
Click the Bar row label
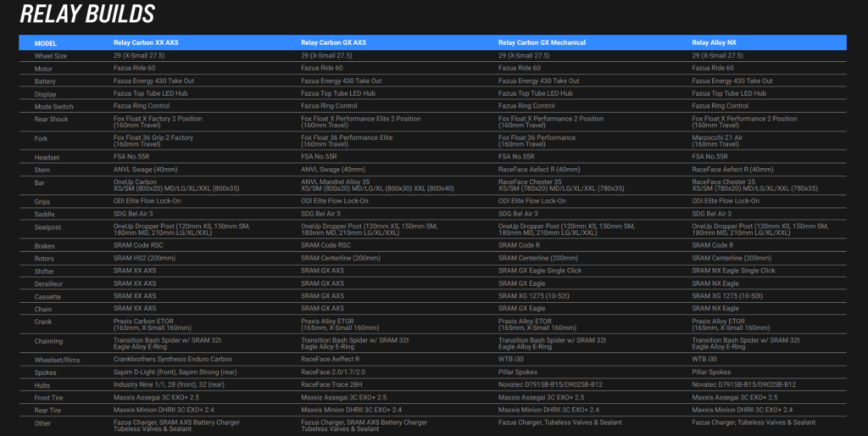point(39,183)
